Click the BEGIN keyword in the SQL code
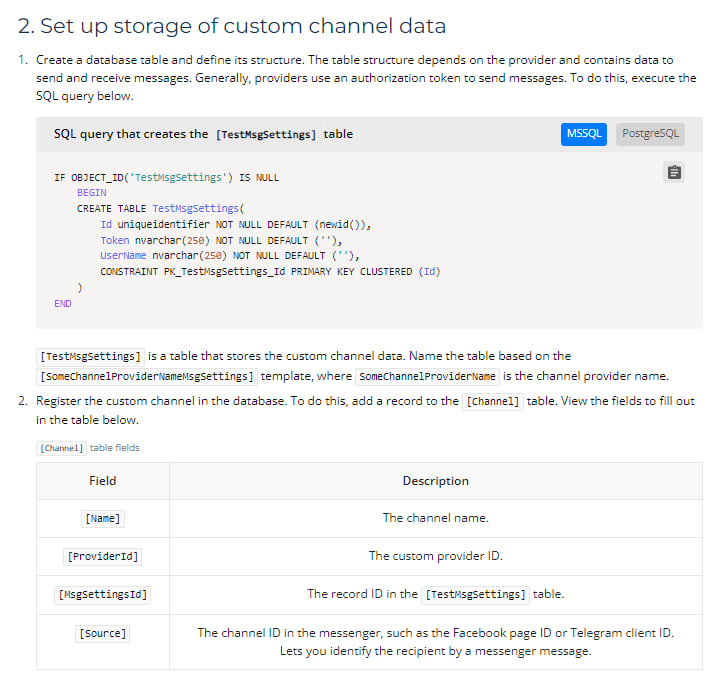Image resolution: width=726 pixels, height=695 pixels. [91, 192]
